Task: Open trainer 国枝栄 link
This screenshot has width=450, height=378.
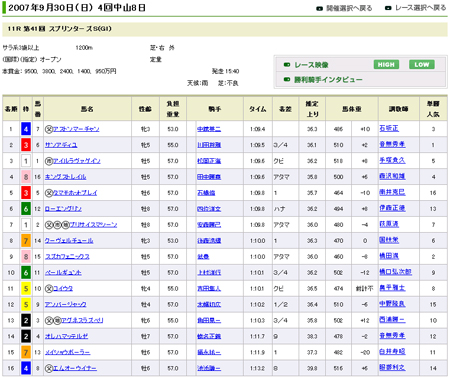Action: point(389,240)
